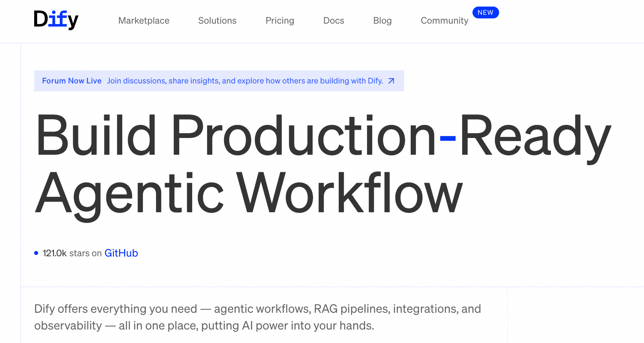This screenshot has height=343, width=644.
Task: Visit the Blog from the nav bar
Action: tap(382, 21)
